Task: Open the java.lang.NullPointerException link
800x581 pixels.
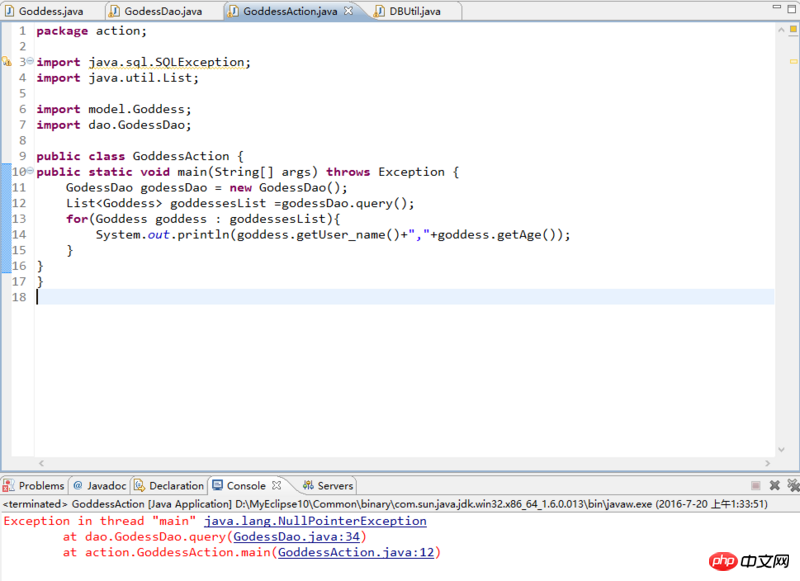Action: click(x=315, y=521)
